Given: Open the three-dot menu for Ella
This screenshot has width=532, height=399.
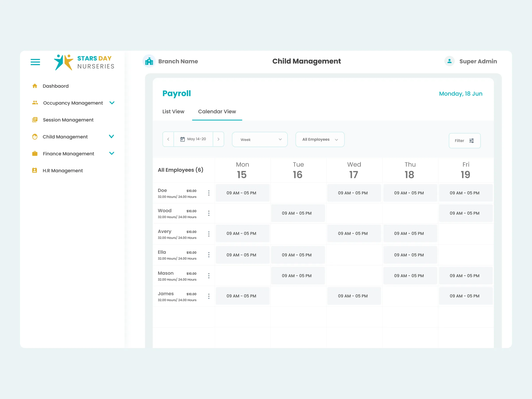Looking at the screenshot, I should tap(209, 255).
